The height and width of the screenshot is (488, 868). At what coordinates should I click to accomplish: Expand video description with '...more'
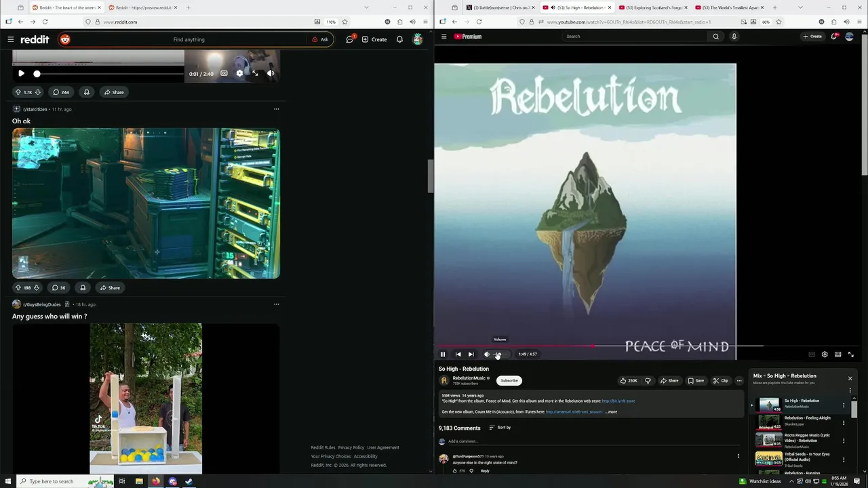click(x=611, y=412)
